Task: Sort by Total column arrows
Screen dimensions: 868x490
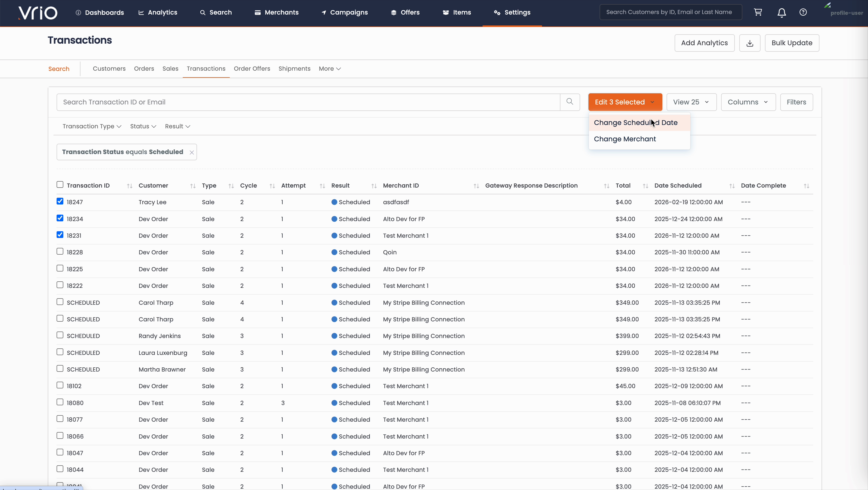Action: coord(645,186)
